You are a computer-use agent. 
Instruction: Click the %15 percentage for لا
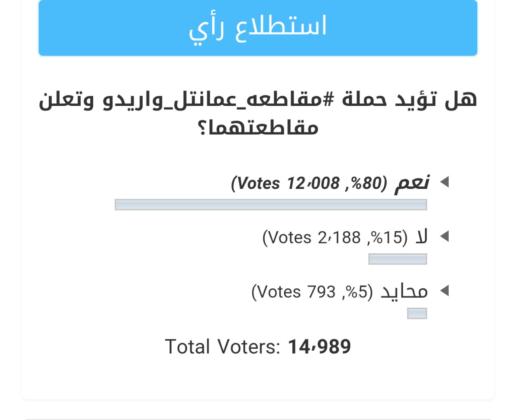tap(387, 238)
